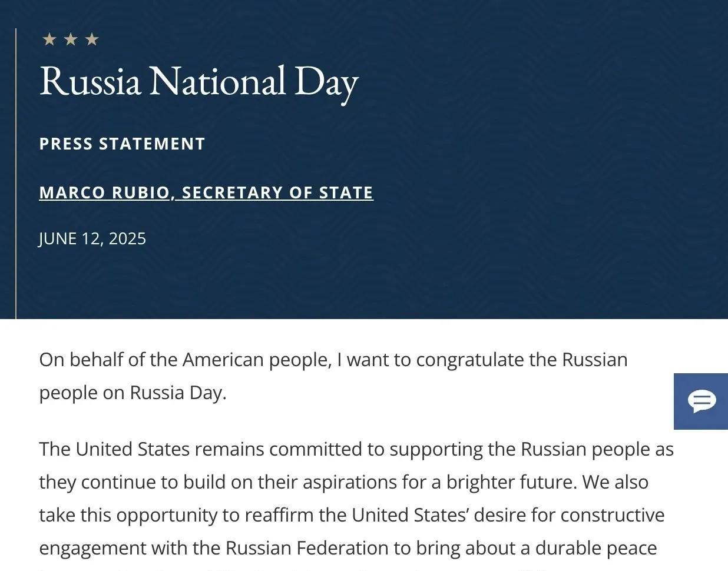Click the third gold star
The height and width of the screenshot is (571, 728).
click(92, 39)
